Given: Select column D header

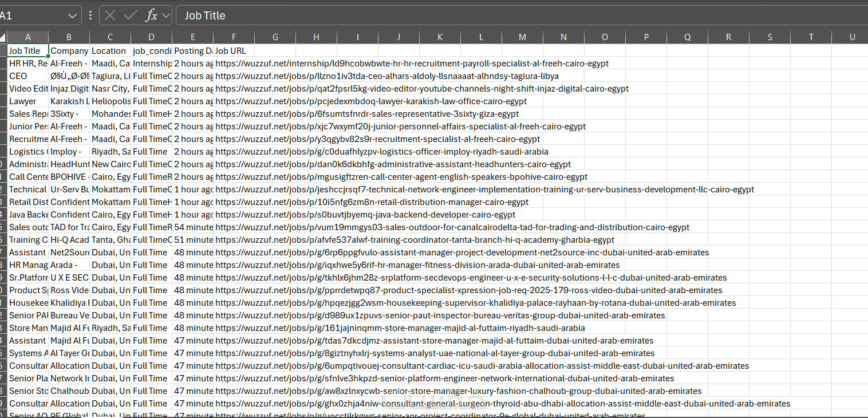Looking at the screenshot, I should click(152, 37).
